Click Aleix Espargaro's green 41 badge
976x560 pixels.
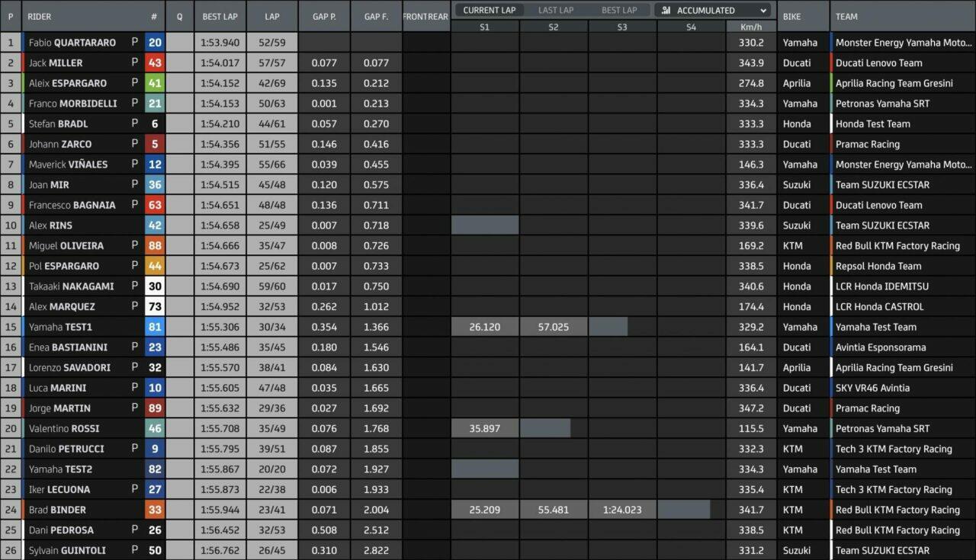155,83
